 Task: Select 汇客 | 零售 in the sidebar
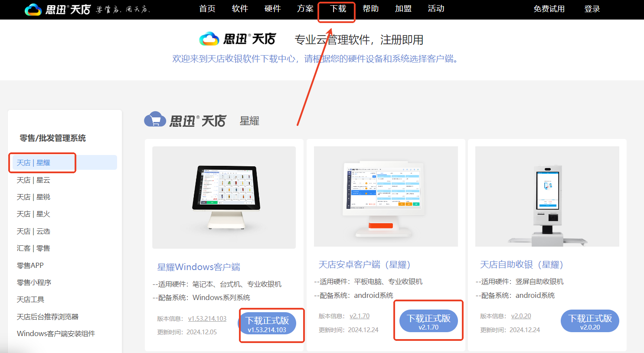33,248
